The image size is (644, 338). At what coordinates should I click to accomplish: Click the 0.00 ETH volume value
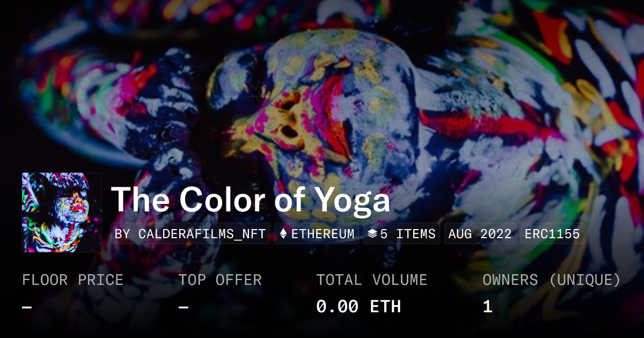(358, 307)
